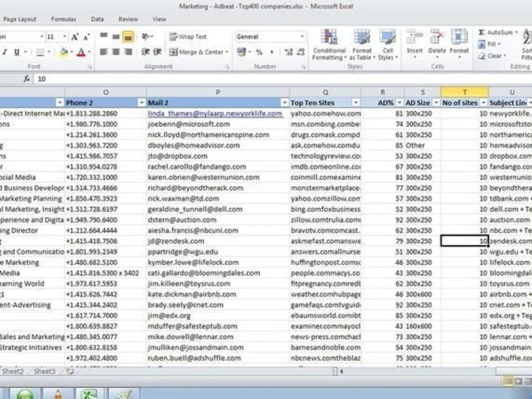The width and height of the screenshot is (532, 399).
Task: Shrink font size with smaller A icon
Action: click(87, 37)
